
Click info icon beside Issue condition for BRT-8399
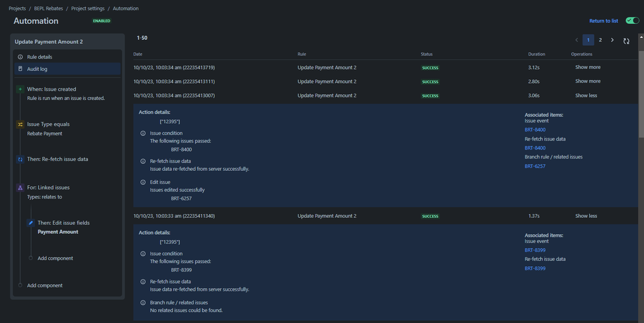click(143, 253)
